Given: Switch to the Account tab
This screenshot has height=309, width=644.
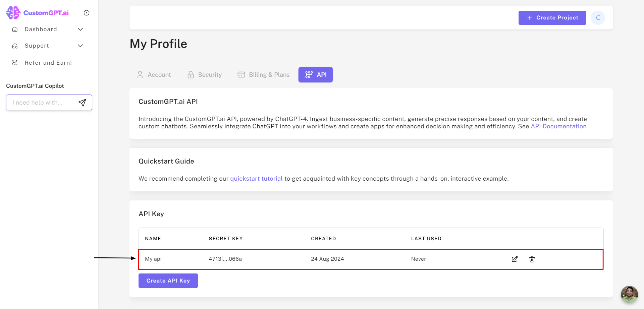Looking at the screenshot, I should point(154,75).
